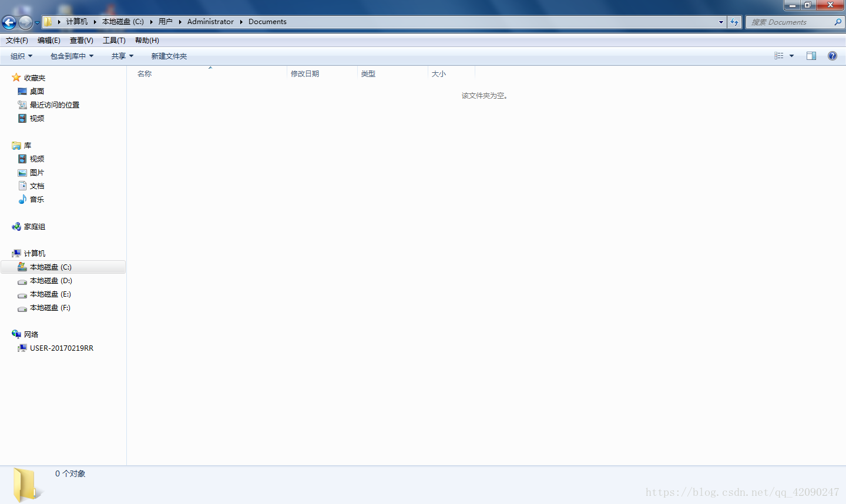846x504 pixels.
Task: Click the 家庭组 homegroup icon
Action: pos(16,227)
